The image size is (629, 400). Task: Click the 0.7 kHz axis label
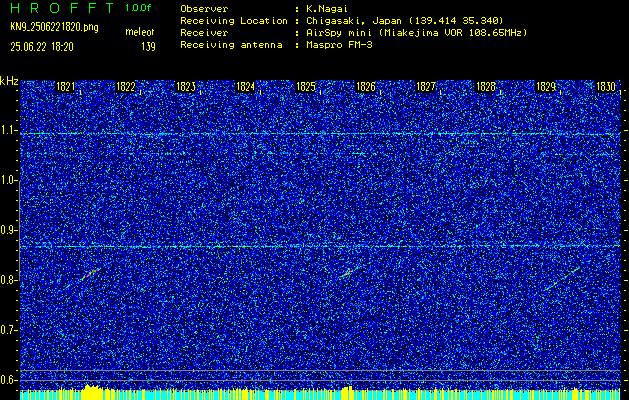click(8, 330)
